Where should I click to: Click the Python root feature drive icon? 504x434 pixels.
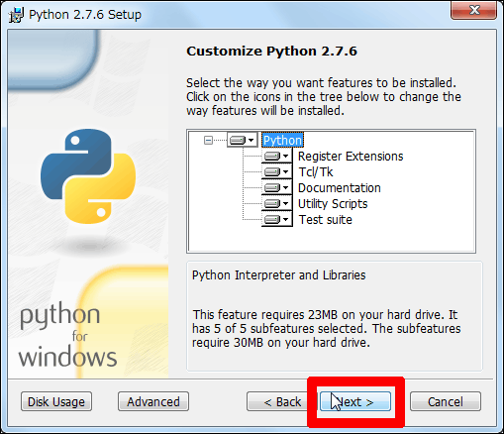pyautogui.click(x=238, y=140)
